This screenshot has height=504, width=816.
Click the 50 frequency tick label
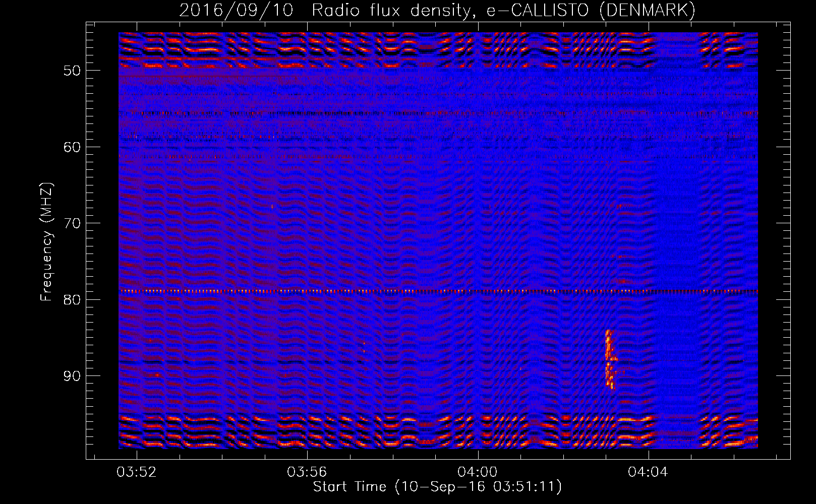72,71
